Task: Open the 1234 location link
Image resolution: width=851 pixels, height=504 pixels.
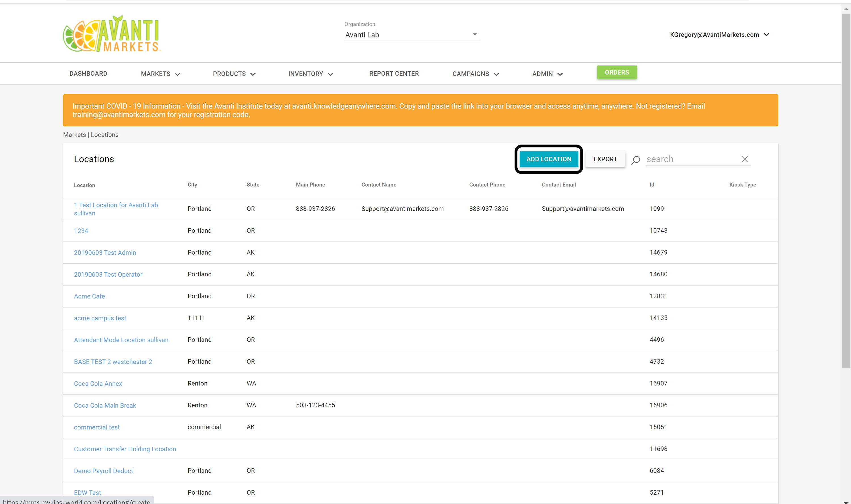Action: (x=81, y=231)
